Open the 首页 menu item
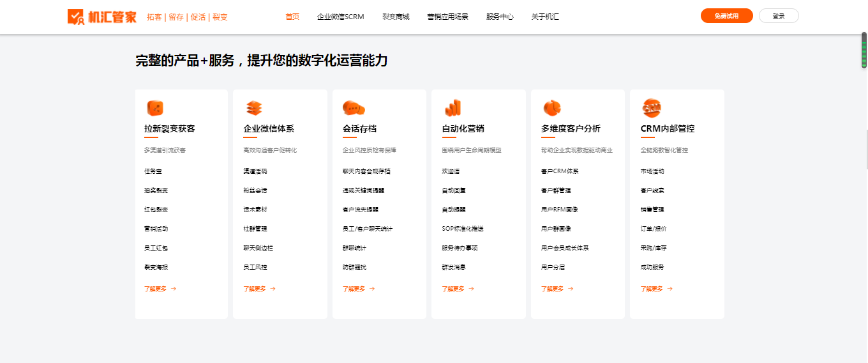This screenshot has height=363, width=868. [292, 17]
